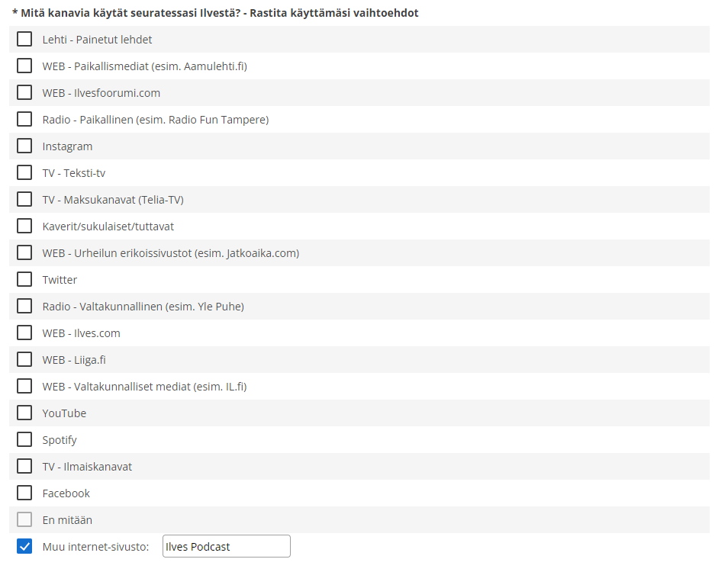Check WEB - Valtakunnalliset mediat option

tap(24, 386)
